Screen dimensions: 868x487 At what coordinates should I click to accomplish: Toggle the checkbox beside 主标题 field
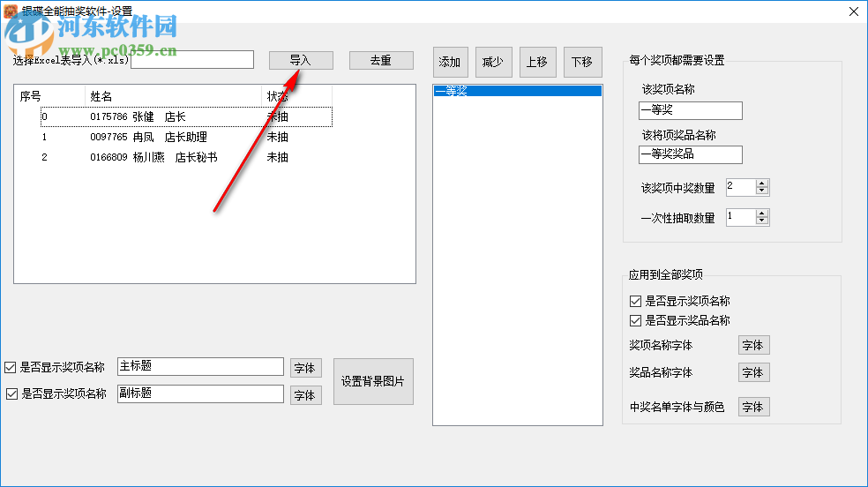click(10, 368)
